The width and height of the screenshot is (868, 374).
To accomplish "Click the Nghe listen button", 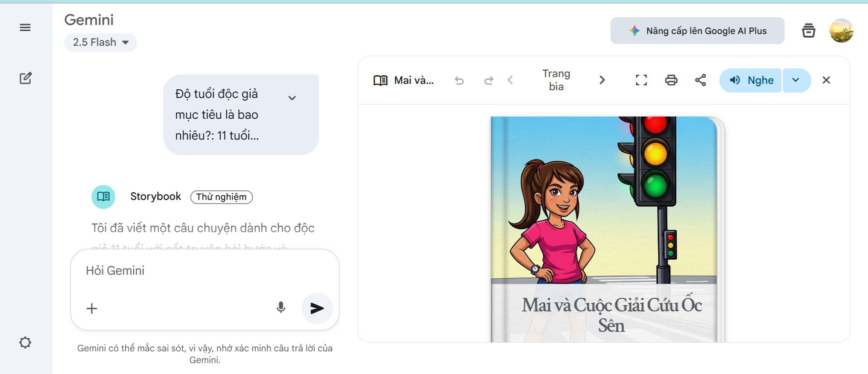I will point(751,80).
